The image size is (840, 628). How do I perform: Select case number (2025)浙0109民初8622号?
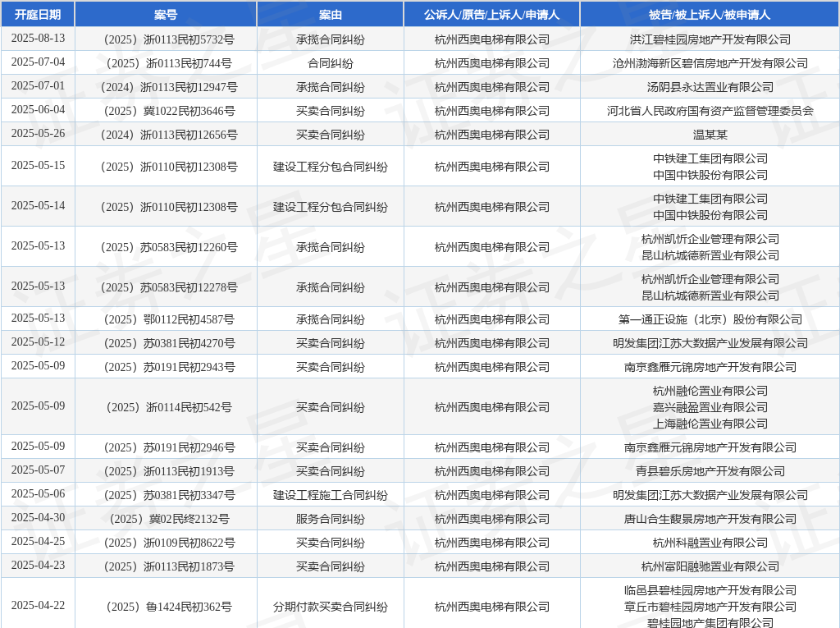[x=169, y=543]
